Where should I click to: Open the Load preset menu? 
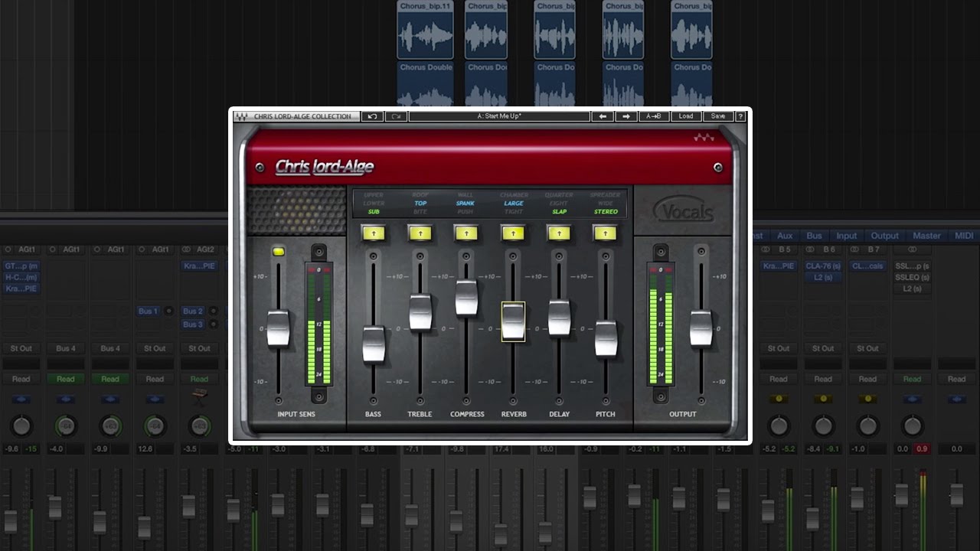click(x=685, y=116)
